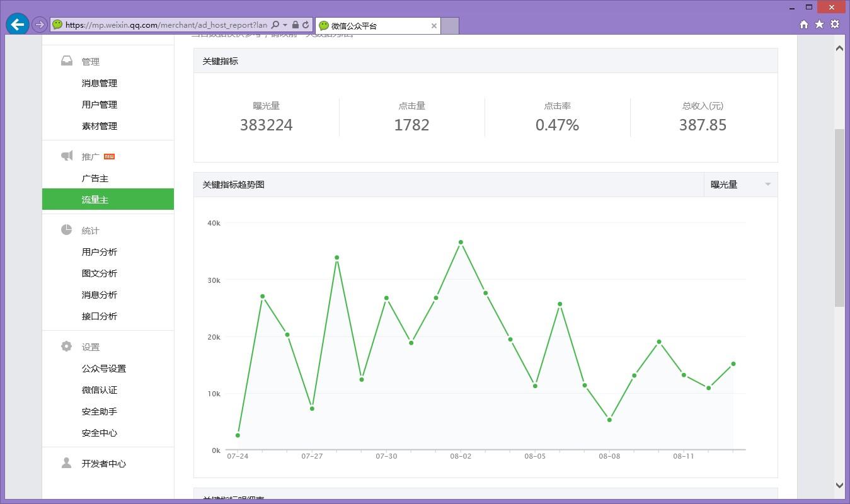Click the 推广 megaphone icon
The width and height of the screenshot is (850, 504).
pos(66,156)
